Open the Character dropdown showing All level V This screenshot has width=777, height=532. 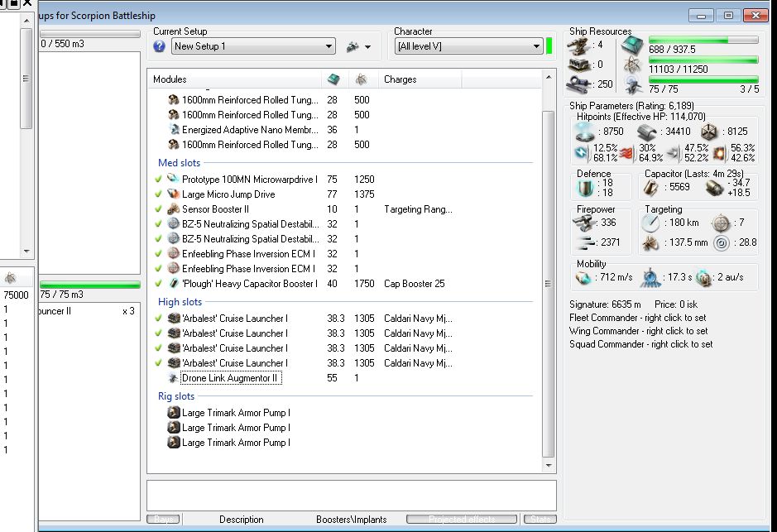pyautogui.click(x=469, y=46)
